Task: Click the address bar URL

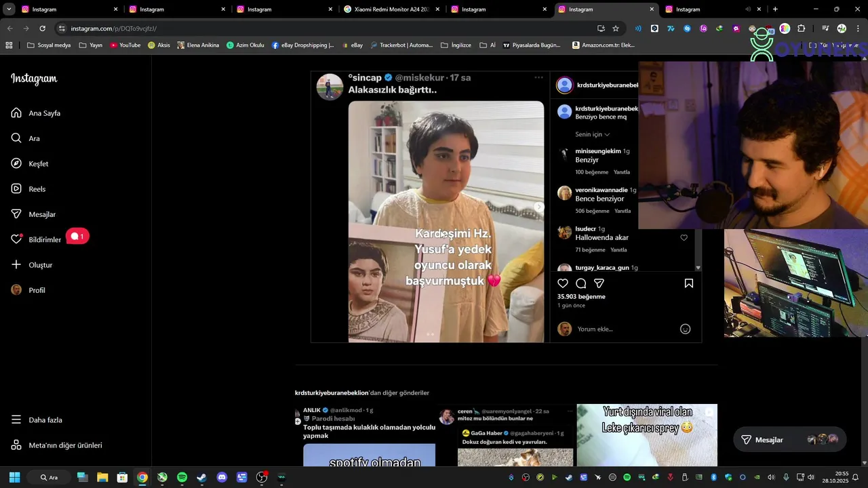Action: pyautogui.click(x=113, y=28)
